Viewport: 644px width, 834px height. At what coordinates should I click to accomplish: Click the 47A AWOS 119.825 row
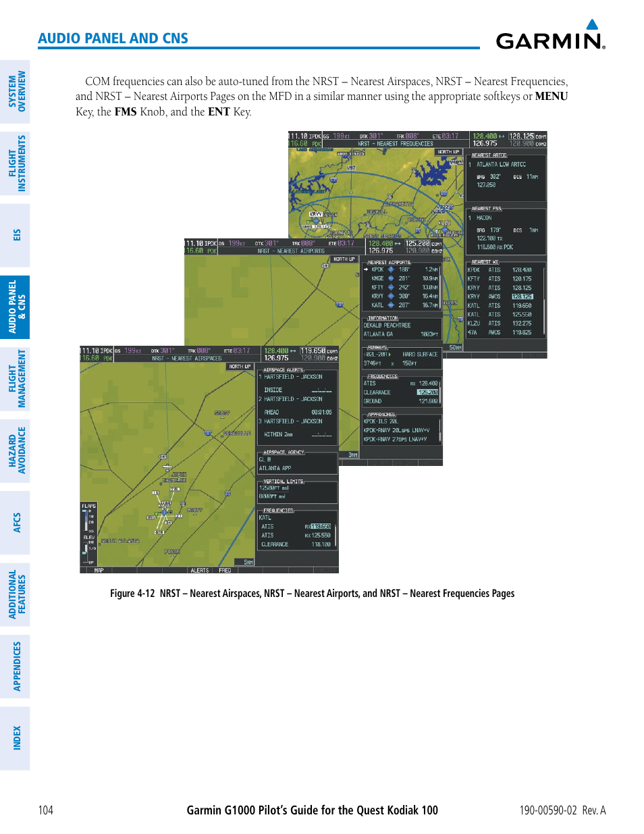[x=500, y=332]
